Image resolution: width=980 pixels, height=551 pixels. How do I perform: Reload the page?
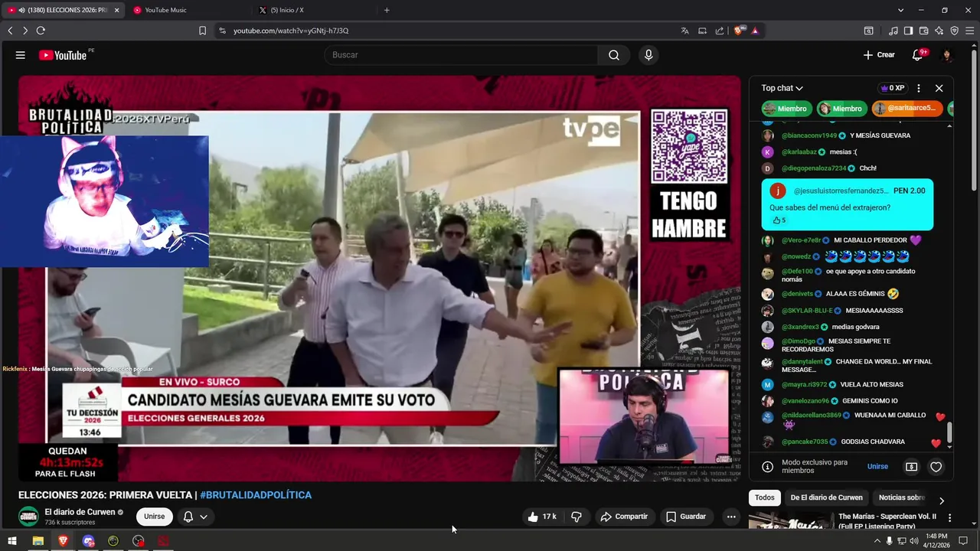tap(41, 31)
